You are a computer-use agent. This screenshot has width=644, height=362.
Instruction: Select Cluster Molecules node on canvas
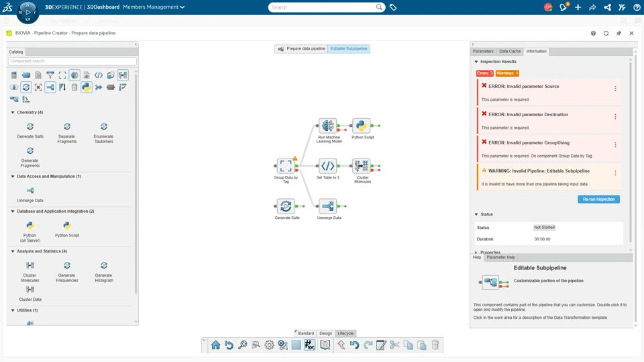(x=362, y=166)
